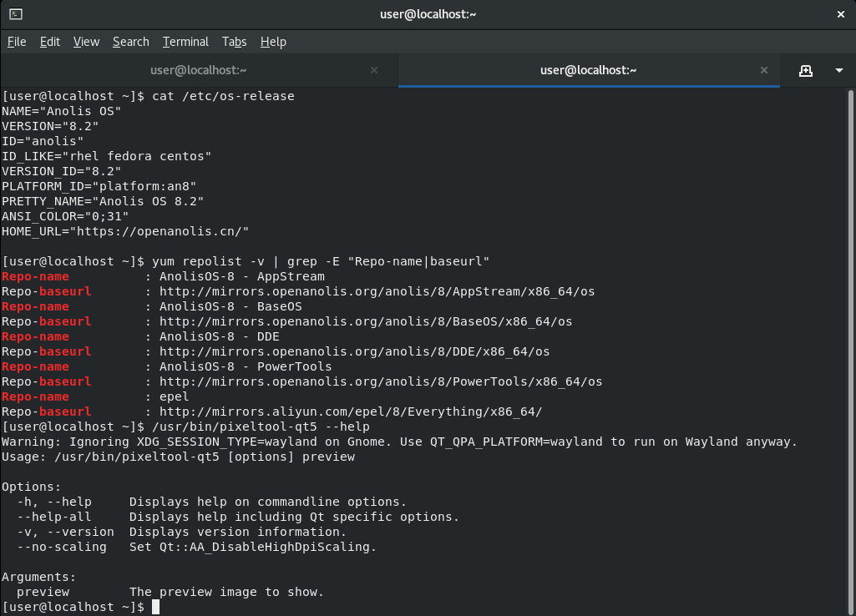Click the PowerTools repository baseurl link
Image resolution: width=856 pixels, height=616 pixels.
coord(380,381)
